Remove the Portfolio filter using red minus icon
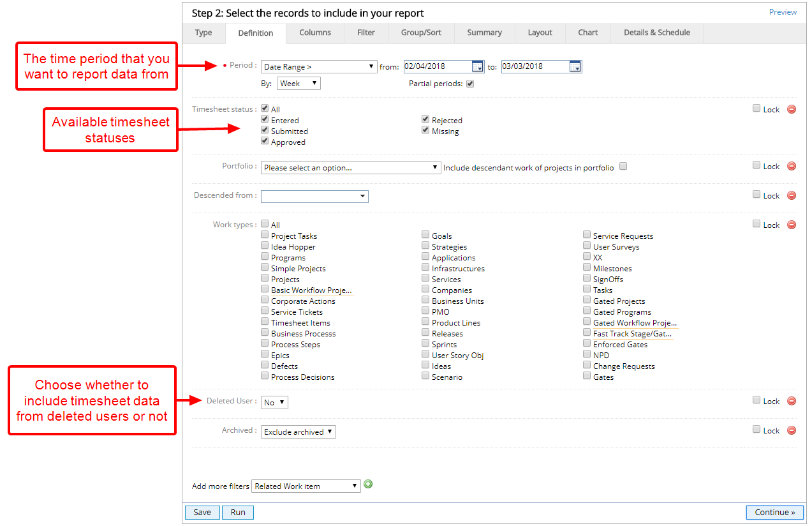The width and height of the screenshot is (812, 526). click(x=792, y=166)
